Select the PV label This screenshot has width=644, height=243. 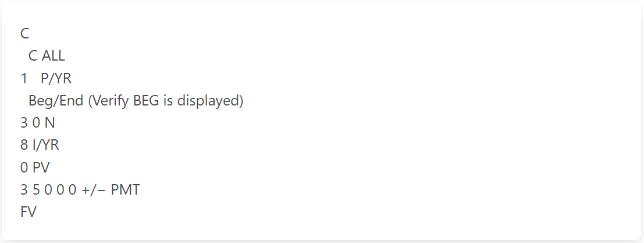click(41, 168)
